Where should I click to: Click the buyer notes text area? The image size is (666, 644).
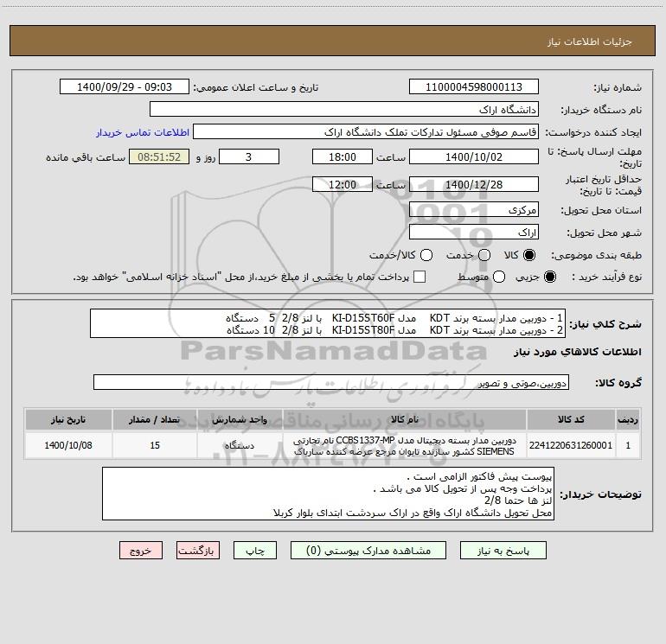click(328, 494)
